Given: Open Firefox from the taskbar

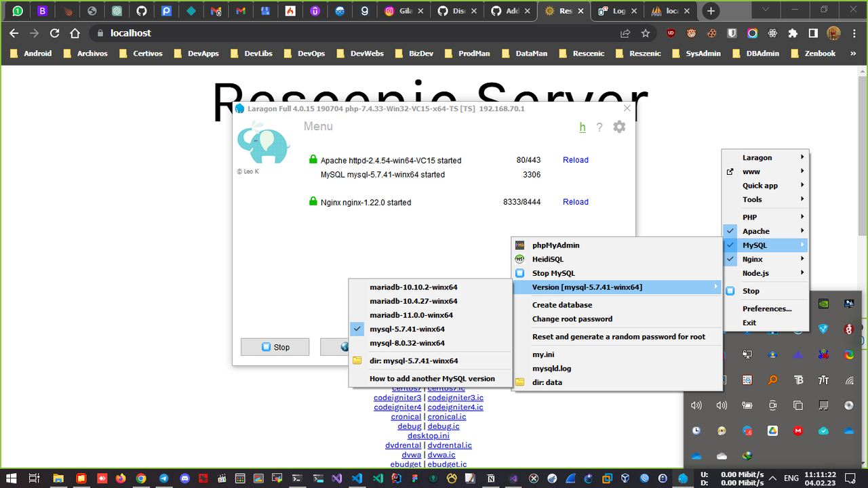Looking at the screenshot, I should point(122,479).
